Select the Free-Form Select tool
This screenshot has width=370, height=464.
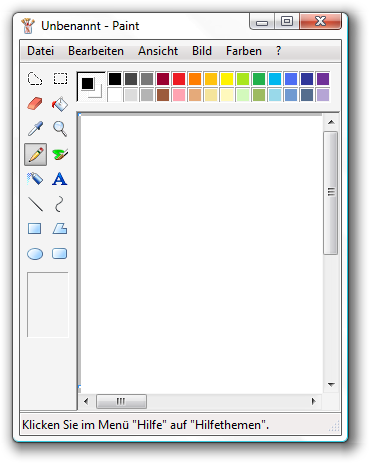35,79
